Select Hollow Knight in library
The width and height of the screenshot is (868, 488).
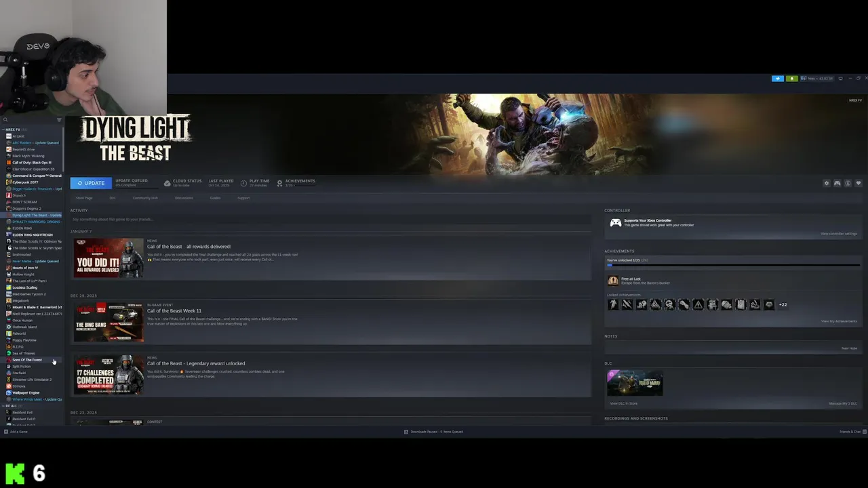click(23, 274)
